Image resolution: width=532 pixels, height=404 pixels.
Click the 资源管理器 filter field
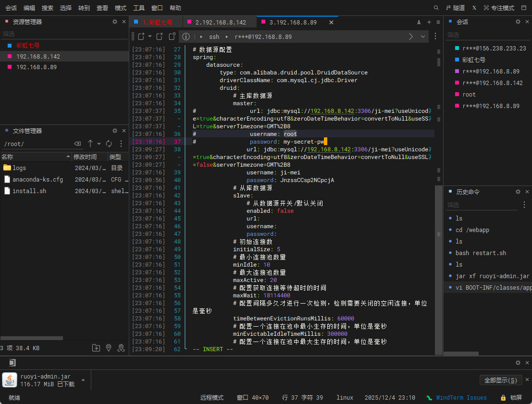[64, 34]
